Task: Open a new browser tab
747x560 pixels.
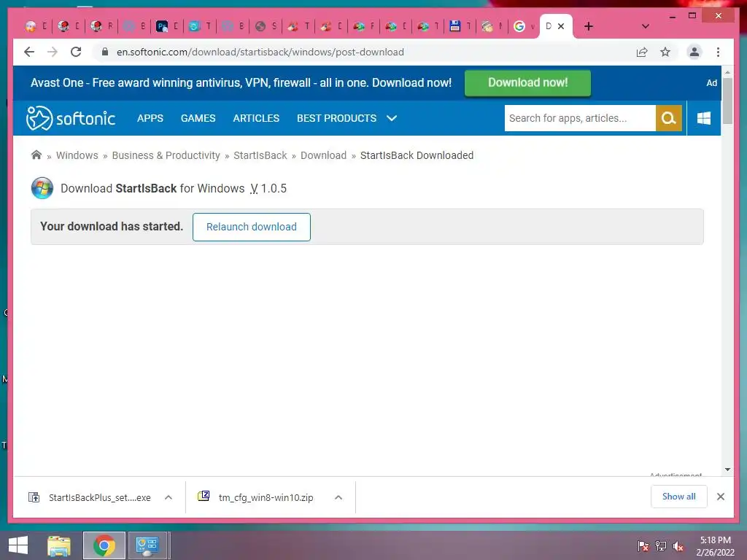Action: pos(589,26)
